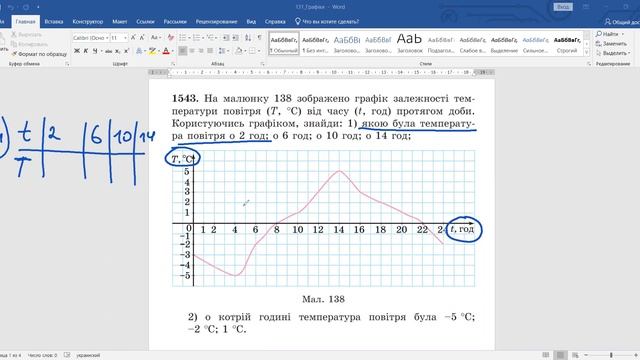Open font color dropdown arrow
This screenshot has width=640, height=360.
tap(172, 51)
